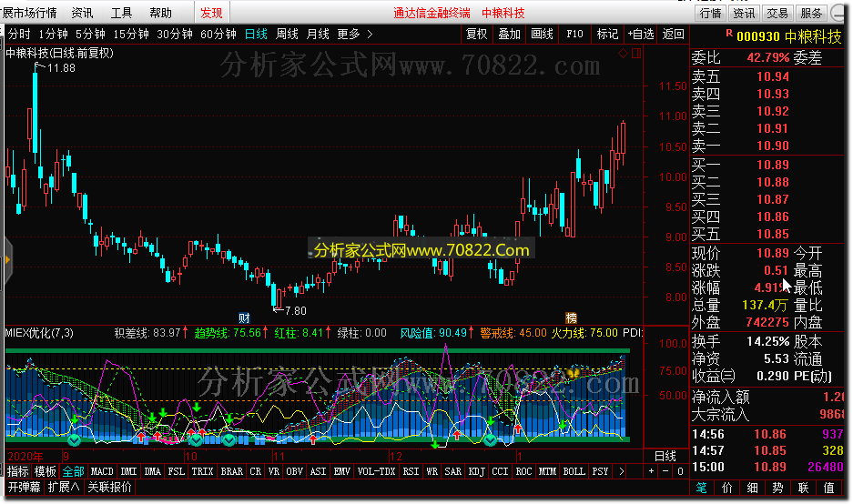This screenshot has width=853, height=504.
Task: Switch to 联 tab in quote panel
Action: 804,488
